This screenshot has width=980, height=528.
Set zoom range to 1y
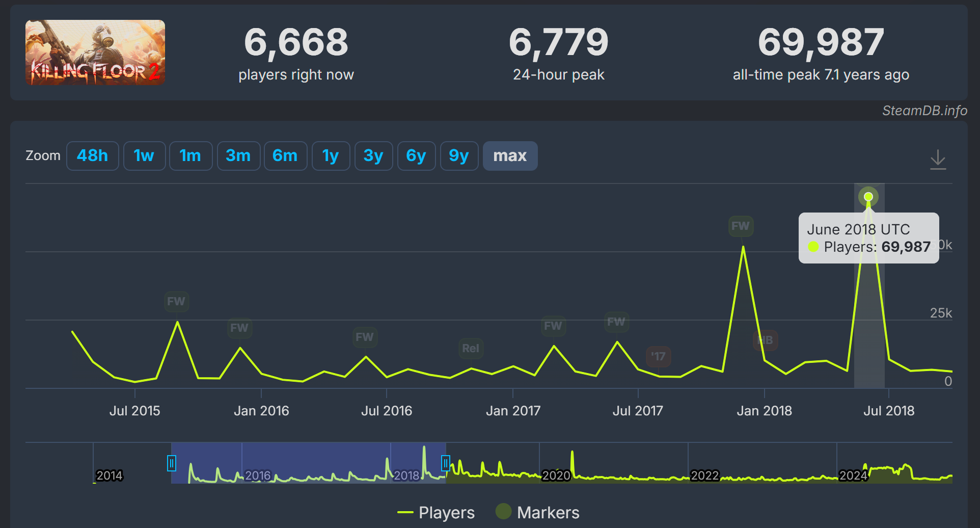click(331, 155)
